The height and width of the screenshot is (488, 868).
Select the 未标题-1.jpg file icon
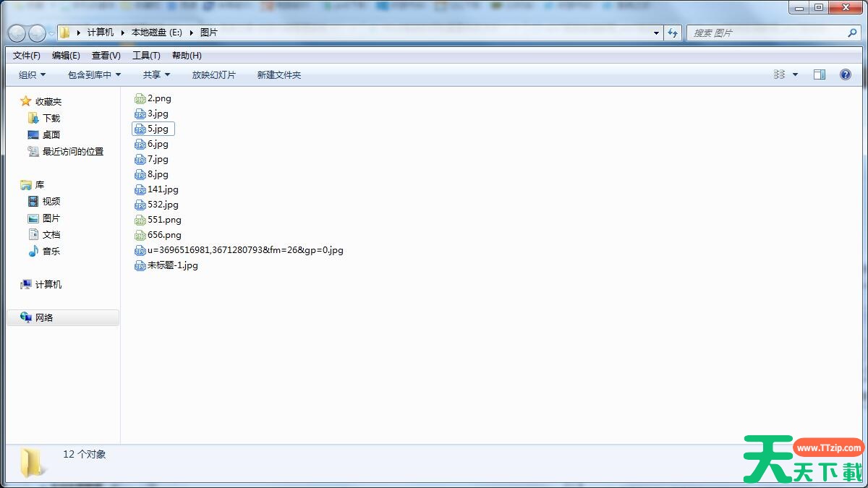pos(140,265)
